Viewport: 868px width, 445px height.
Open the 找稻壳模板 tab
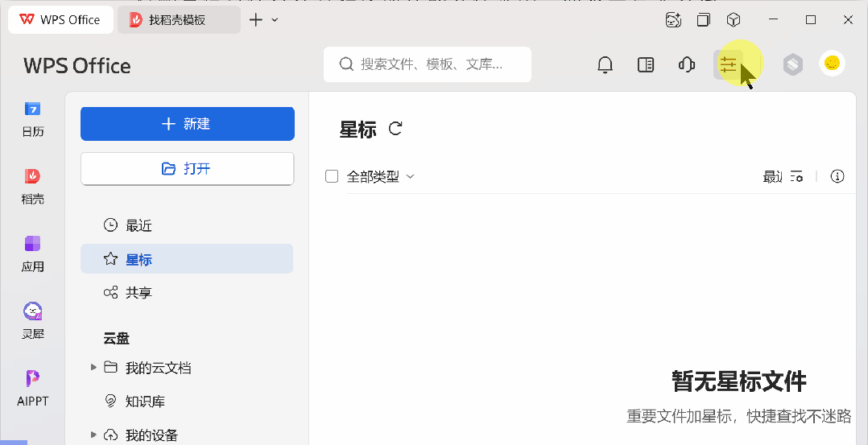click(x=179, y=20)
